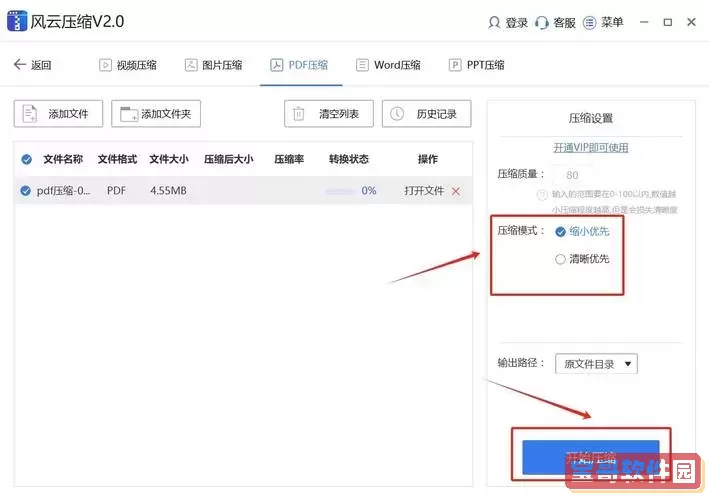Click the PDF压缩 document icon

(x=276, y=65)
